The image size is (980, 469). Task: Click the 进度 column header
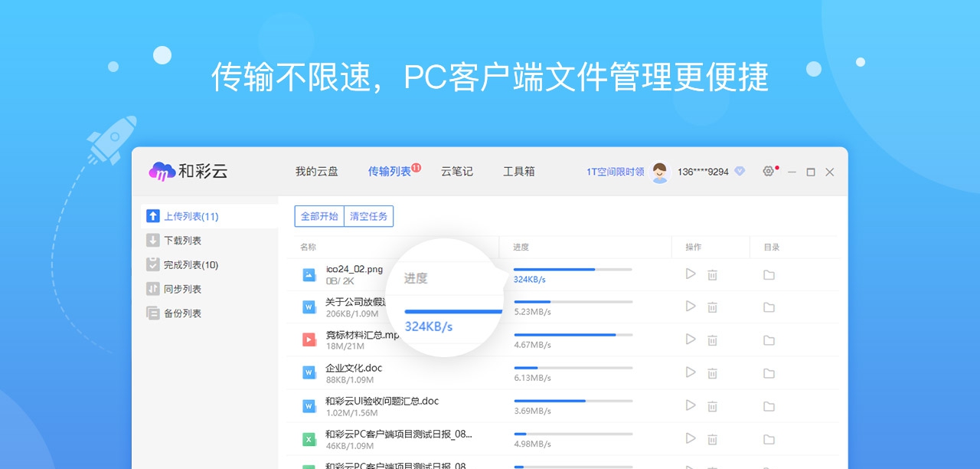521,247
